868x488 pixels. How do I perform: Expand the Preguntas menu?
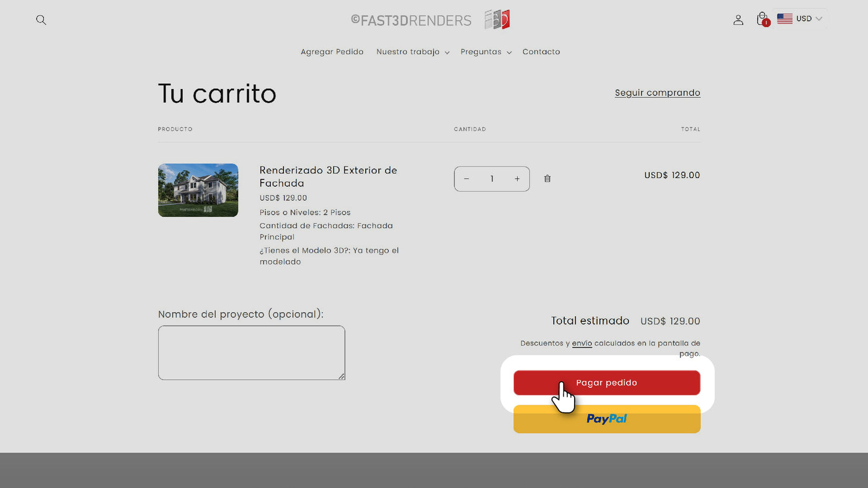point(486,52)
